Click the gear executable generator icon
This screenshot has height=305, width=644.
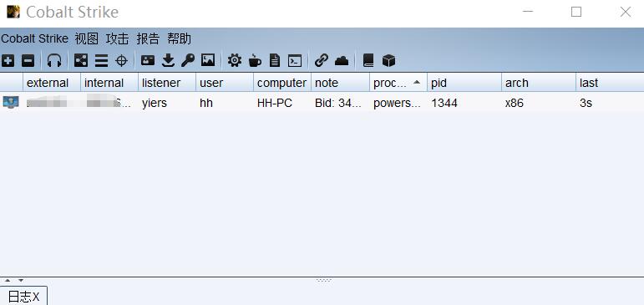(x=235, y=61)
